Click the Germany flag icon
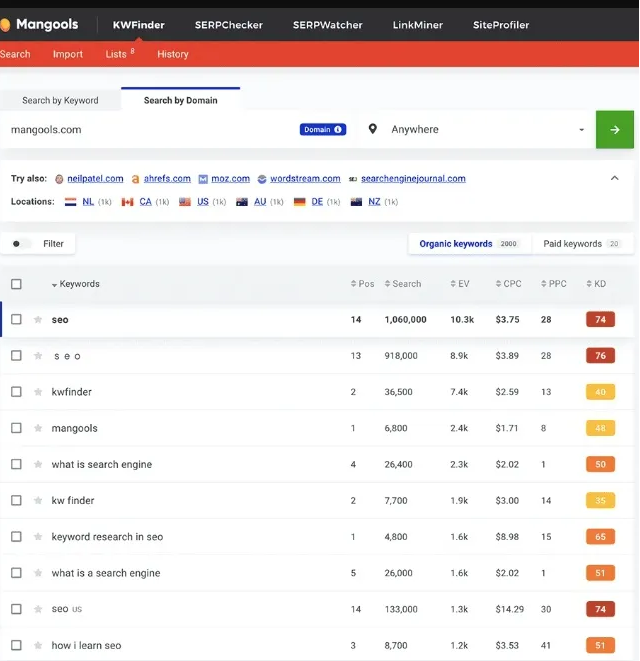This screenshot has height=661, width=640. 299,202
